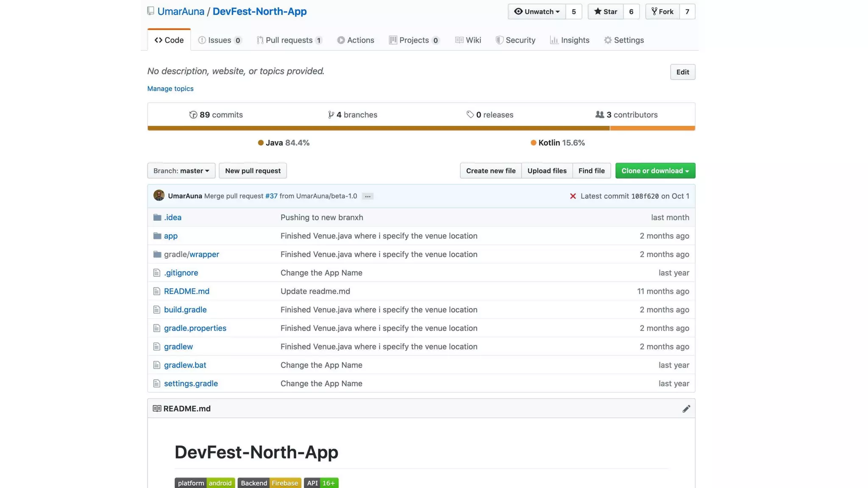The height and width of the screenshot is (488, 868).
Task: Click the red X failed commit status
Action: pyautogui.click(x=573, y=196)
